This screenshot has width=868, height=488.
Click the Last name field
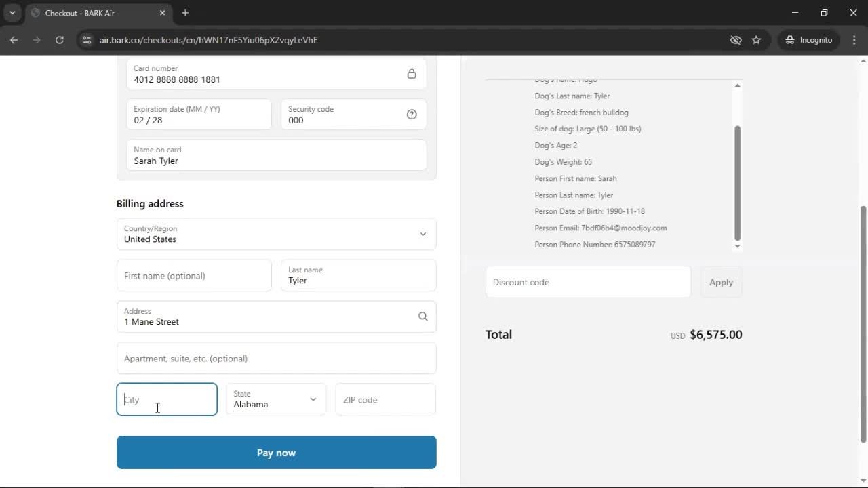coord(359,276)
